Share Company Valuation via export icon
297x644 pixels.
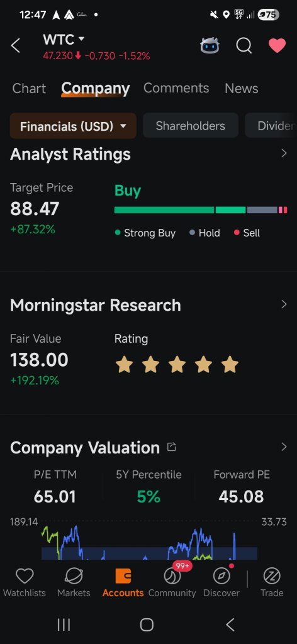pyautogui.click(x=172, y=447)
